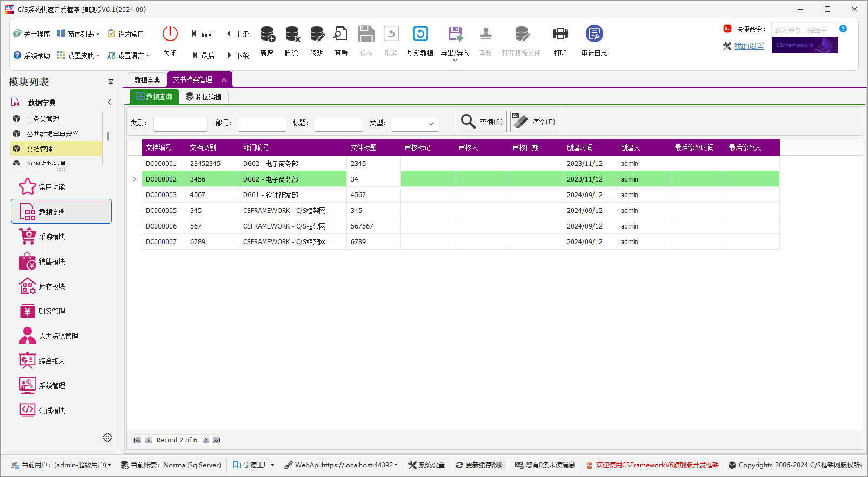Screen dimensions: 868x477
Task: Open the 测试模块 code module
Action: 61,411
